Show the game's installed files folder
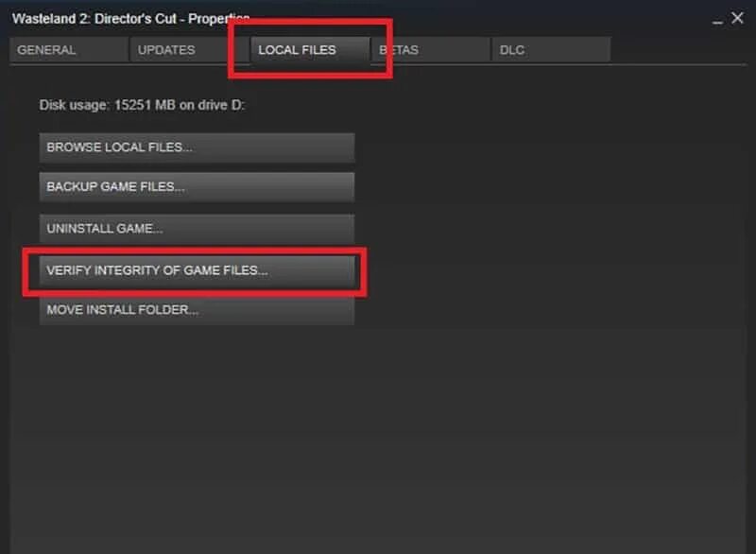The width and height of the screenshot is (756, 554). tap(197, 147)
